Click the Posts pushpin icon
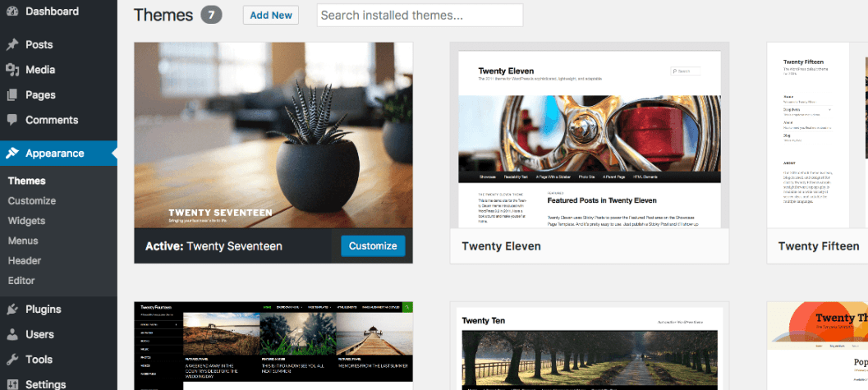This screenshot has height=390, width=868. (x=12, y=45)
